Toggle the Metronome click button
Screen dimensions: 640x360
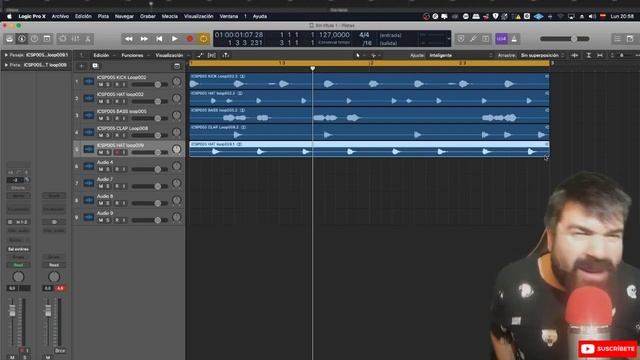tap(514, 39)
